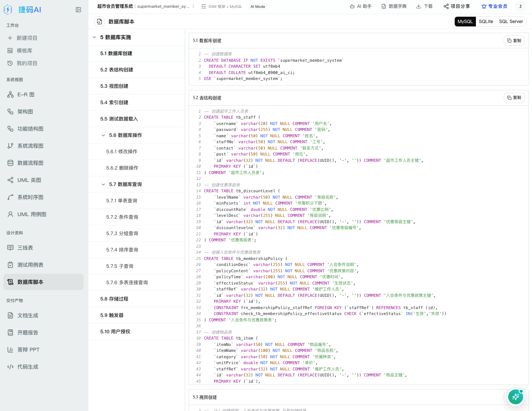Open 答辩 PPT page
The width and height of the screenshot is (532, 411).
[43, 350]
